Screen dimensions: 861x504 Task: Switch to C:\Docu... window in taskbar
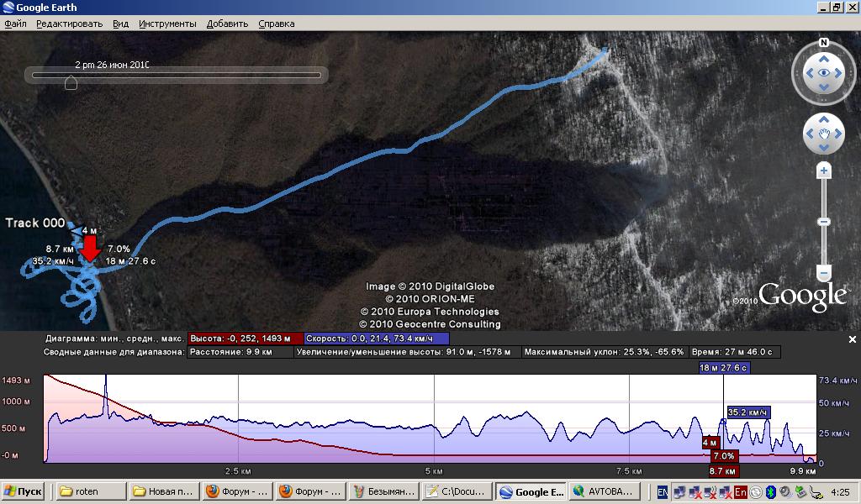[x=458, y=491]
